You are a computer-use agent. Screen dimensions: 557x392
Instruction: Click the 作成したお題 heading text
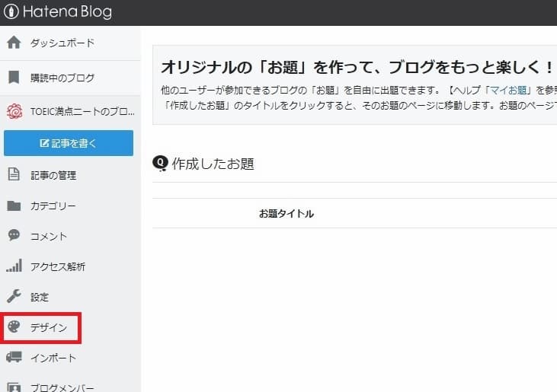(213, 164)
